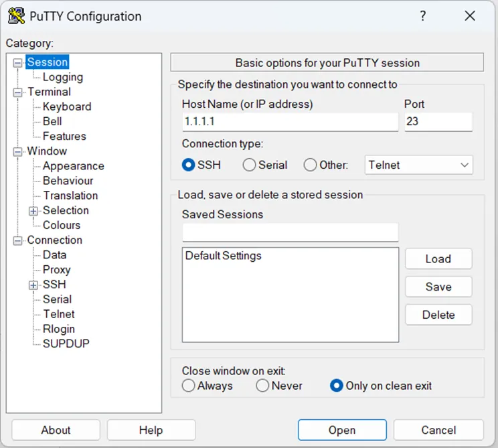Open Keyboard settings in tree
Image resolution: width=498 pixels, height=448 pixels.
[67, 106]
